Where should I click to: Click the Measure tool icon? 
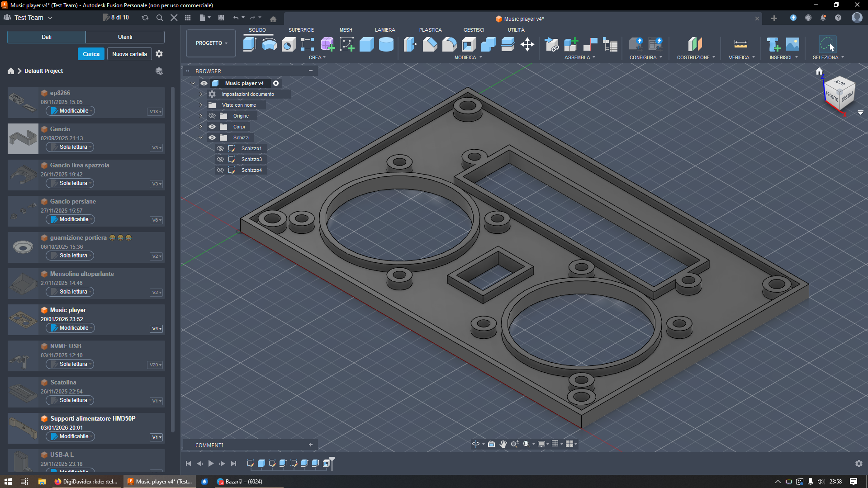(740, 44)
